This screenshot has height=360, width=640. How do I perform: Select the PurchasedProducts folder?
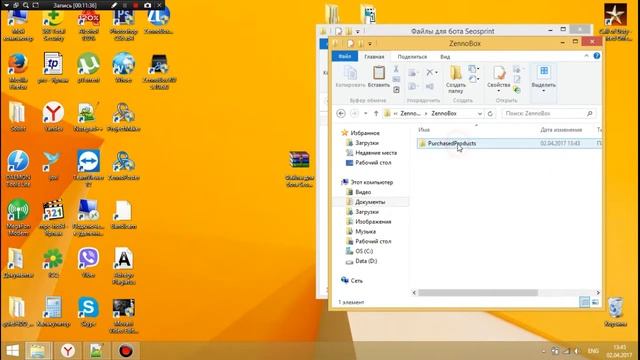click(x=451, y=143)
